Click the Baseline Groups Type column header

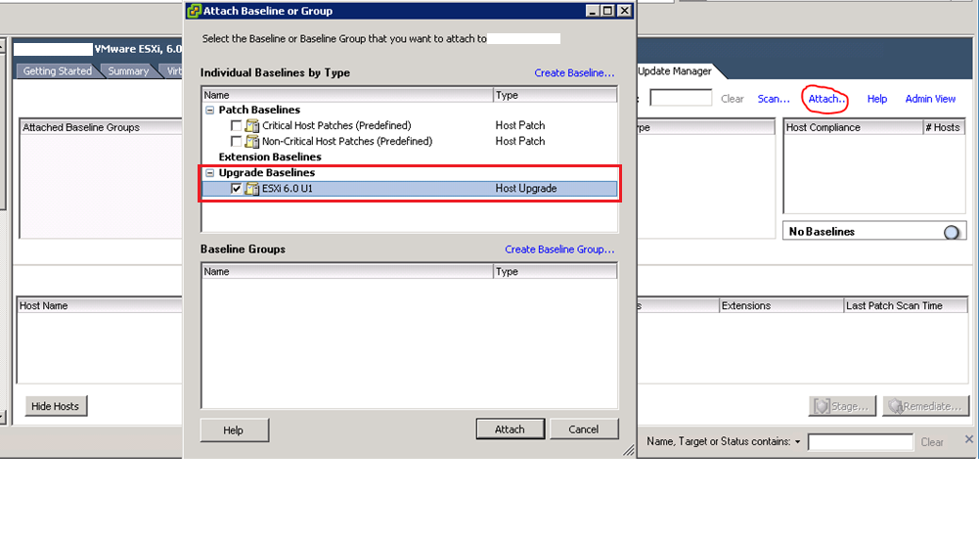pos(555,271)
